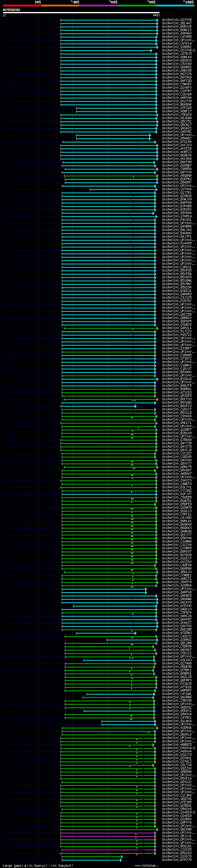This screenshot has height=868, width=197.
Task: Open hit UniRef100_B9RIO5
Action: 177,26
